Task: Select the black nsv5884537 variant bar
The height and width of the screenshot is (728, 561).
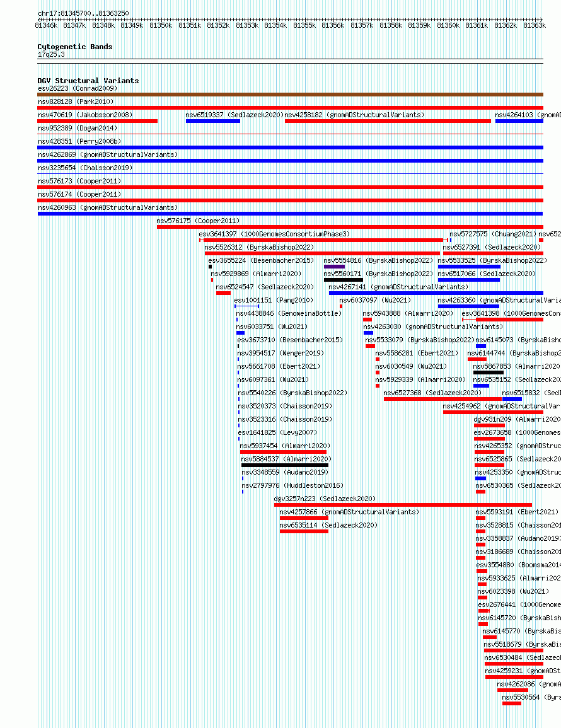Action: (x=285, y=465)
